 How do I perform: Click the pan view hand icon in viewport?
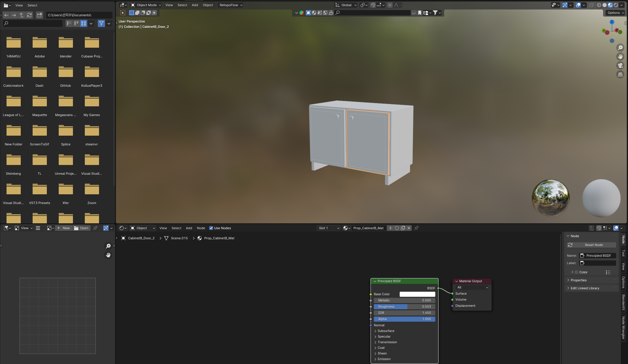[x=620, y=57]
